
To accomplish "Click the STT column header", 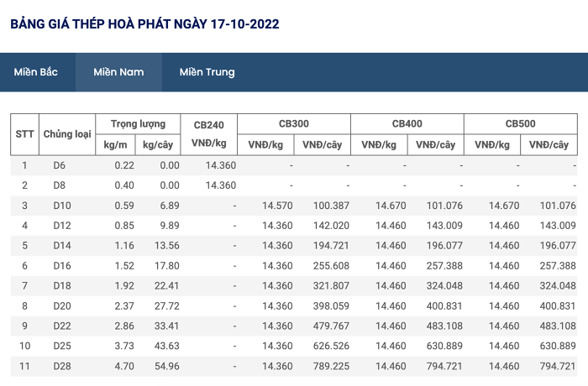I will [24, 134].
